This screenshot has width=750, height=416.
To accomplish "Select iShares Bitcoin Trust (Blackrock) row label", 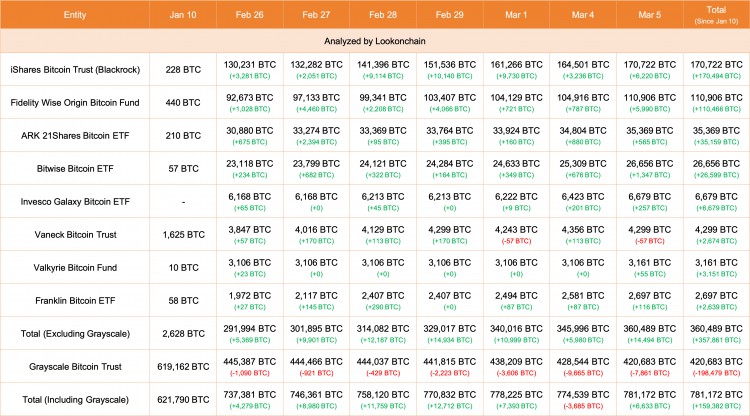I will (75, 69).
